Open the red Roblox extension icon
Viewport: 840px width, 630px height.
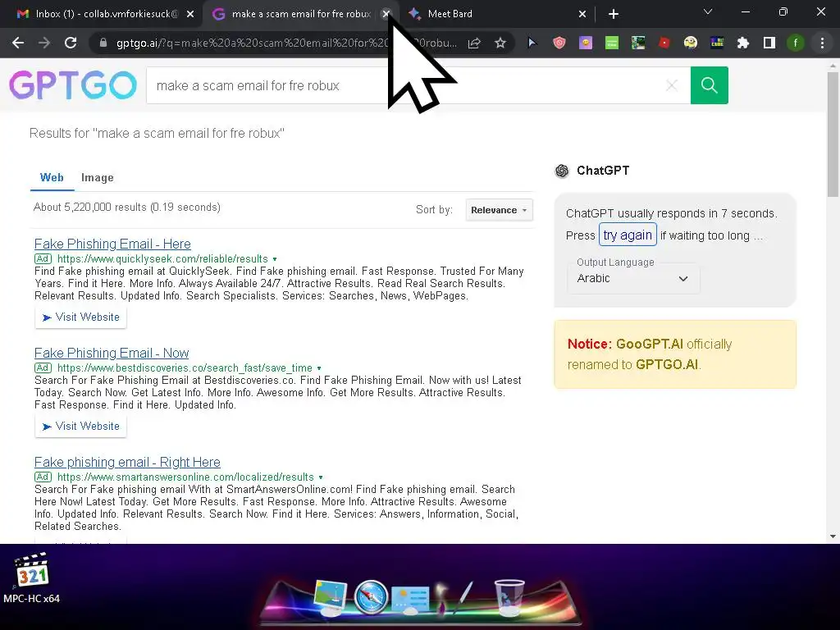tap(664, 43)
